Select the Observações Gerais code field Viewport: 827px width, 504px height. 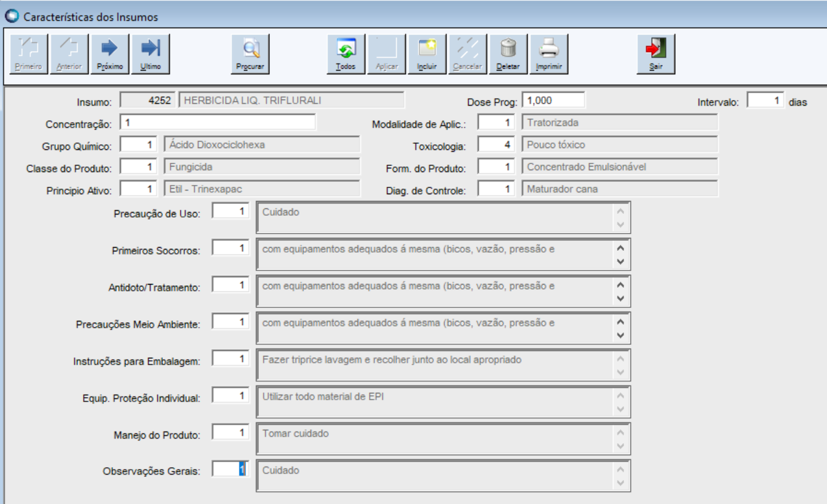pos(231,470)
